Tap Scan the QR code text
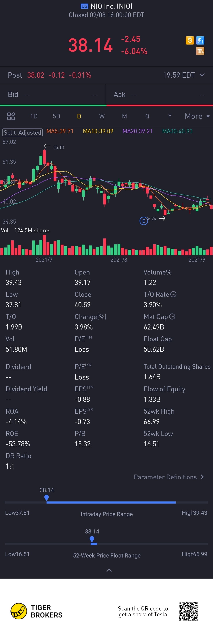 [143, 611]
